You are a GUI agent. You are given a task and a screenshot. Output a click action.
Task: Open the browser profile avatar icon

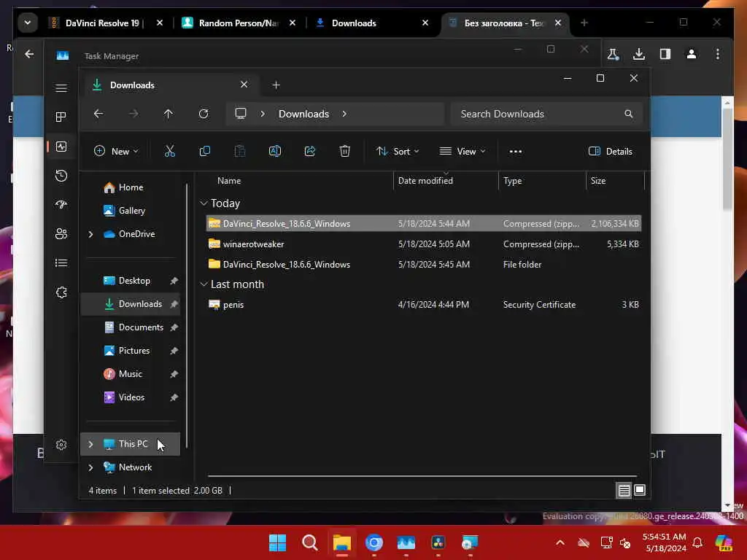point(692,54)
